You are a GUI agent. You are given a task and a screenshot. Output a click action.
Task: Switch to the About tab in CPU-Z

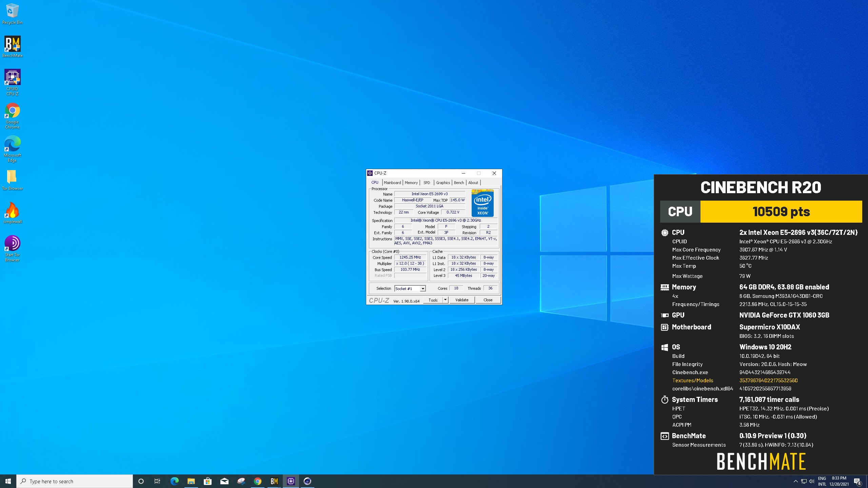click(473, 183)
